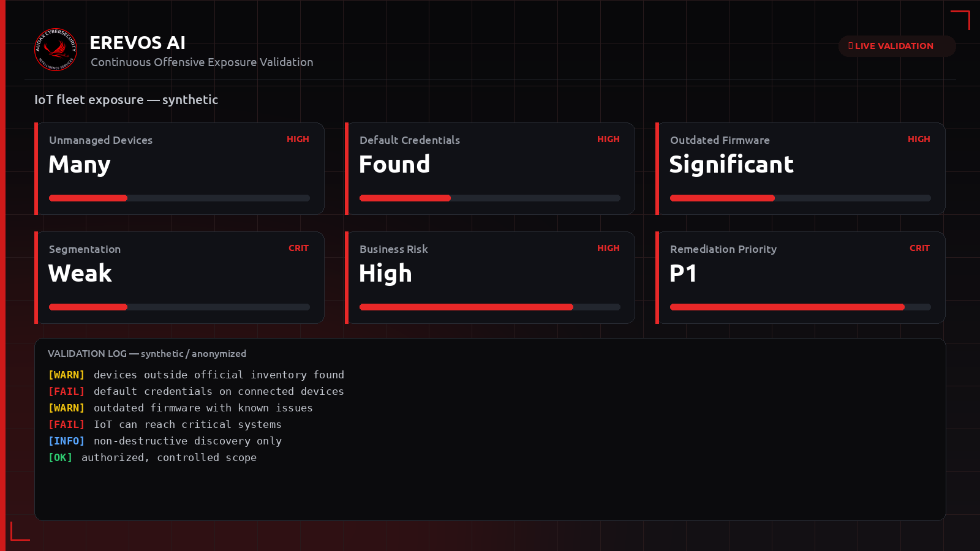This screenshot has height=551, width=980.
Task: Select the Remediation Priority card label
Action: point(723,249)
